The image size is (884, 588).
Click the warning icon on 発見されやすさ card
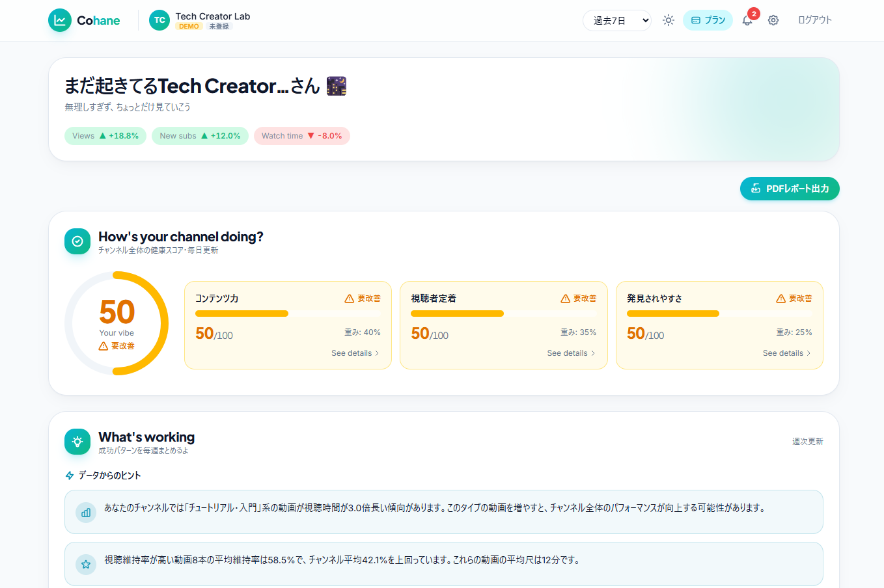(x=781, y=299)
